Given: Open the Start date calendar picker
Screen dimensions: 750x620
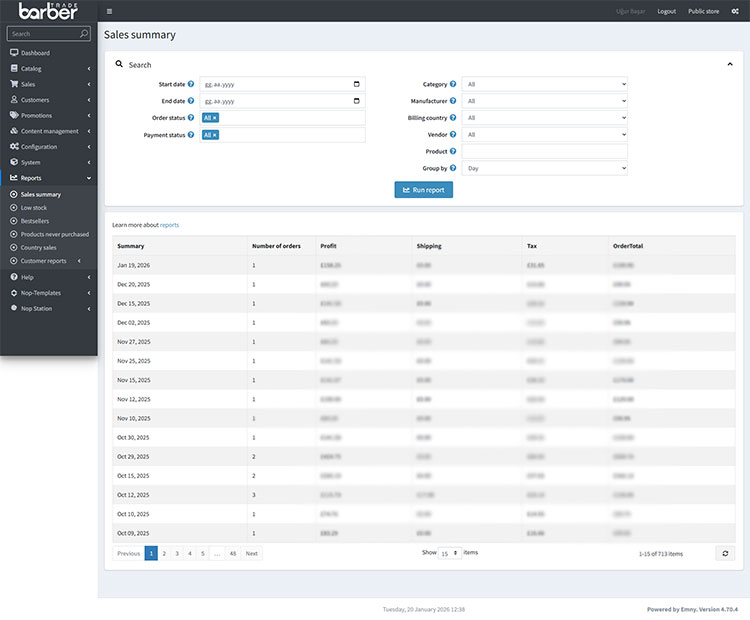Looking at the screenshot, I should tap(356, 84).
